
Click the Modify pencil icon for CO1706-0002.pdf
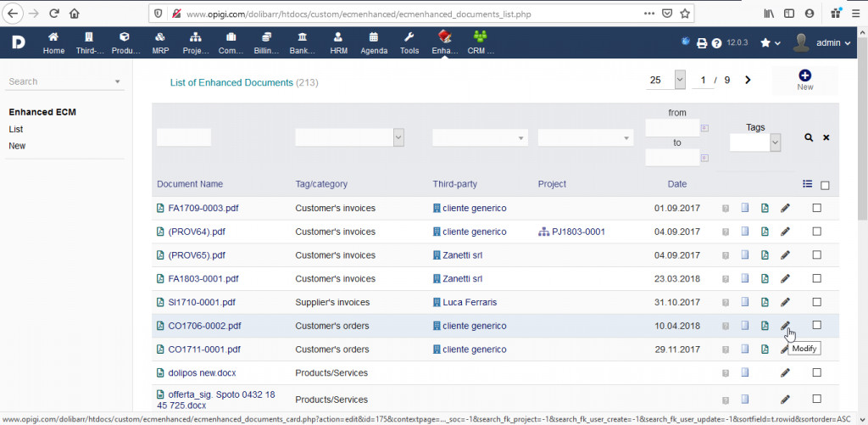(785, 326)
